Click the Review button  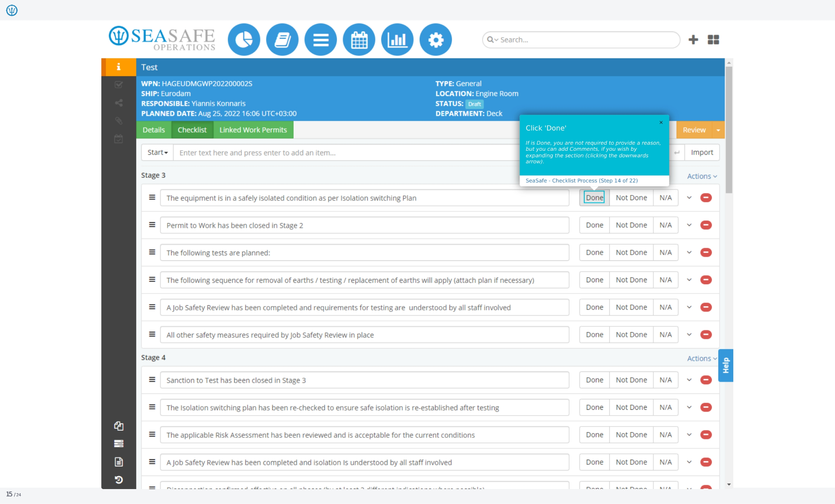694,130
